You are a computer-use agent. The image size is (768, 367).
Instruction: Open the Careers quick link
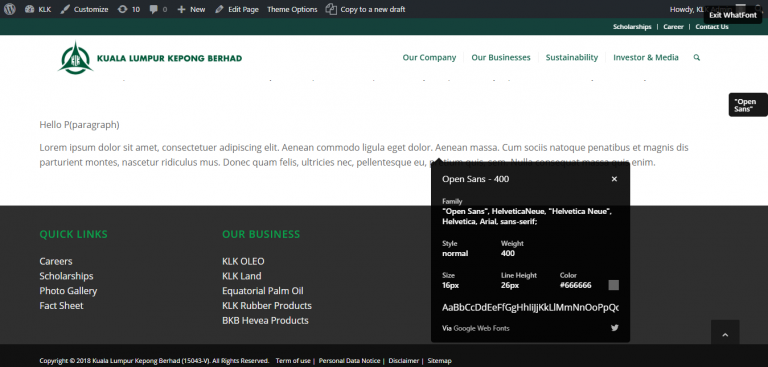coord(56,261)
